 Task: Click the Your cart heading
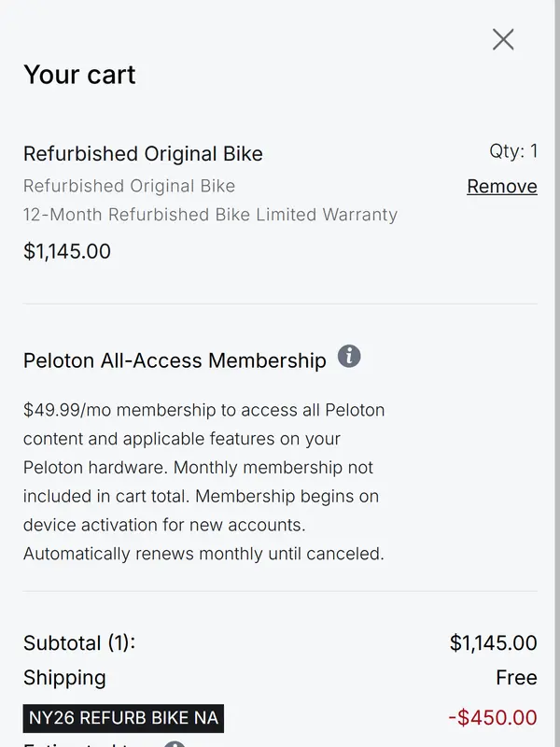(x=79, y=75)
